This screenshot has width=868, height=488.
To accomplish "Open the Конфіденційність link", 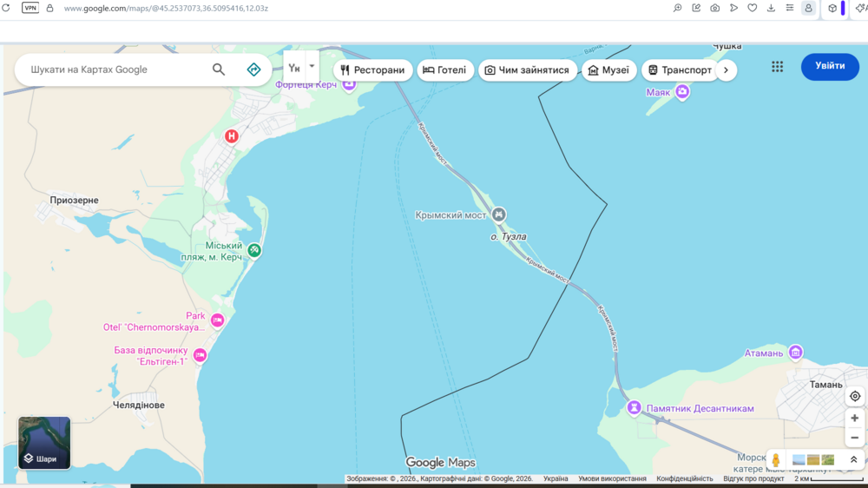I will point(685,478).
